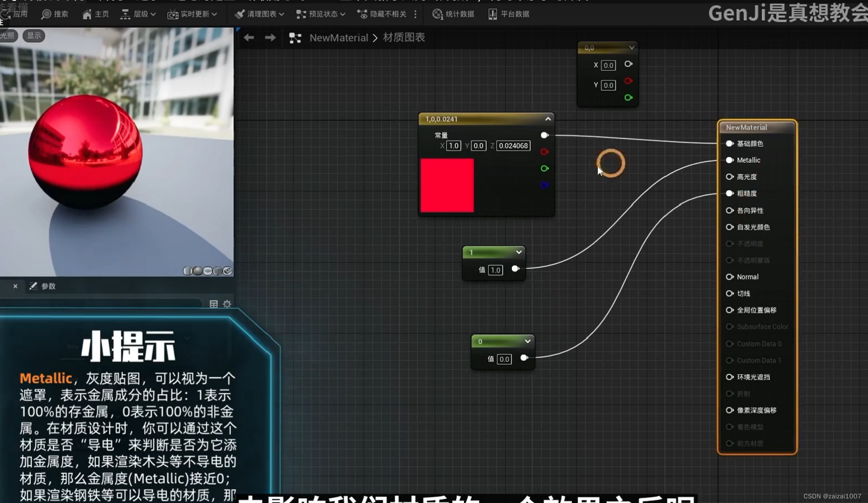Collapse the 1,0,0.0241 constant node
The height and width of the screenshot is (503, 868).
click(548, 119)
